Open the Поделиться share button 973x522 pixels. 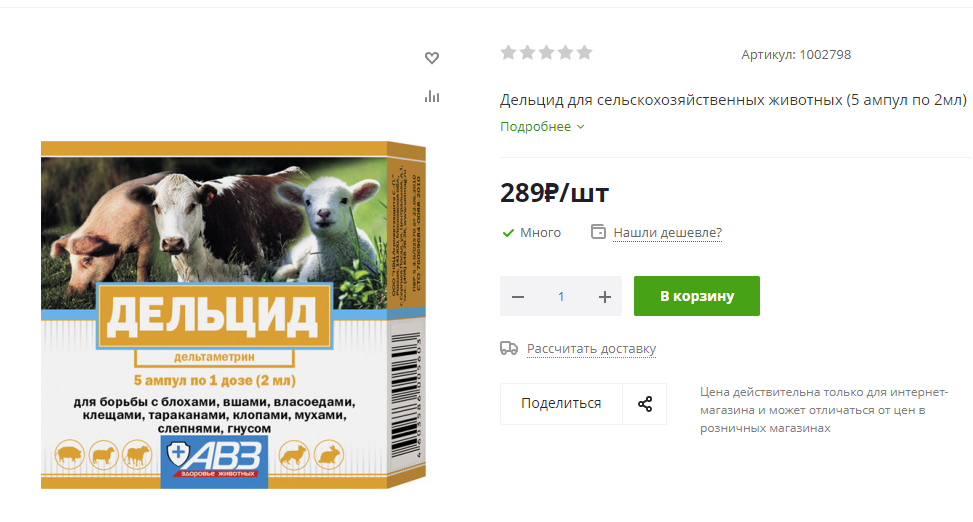561,403
